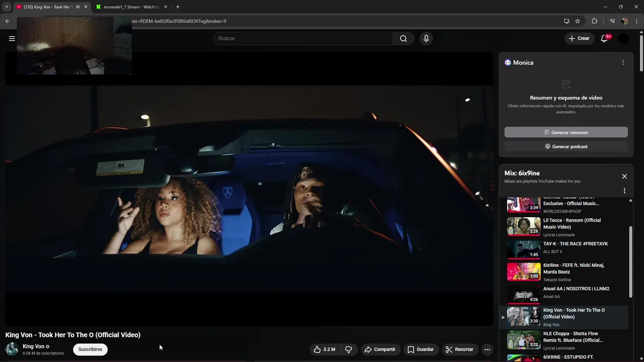Play Anuel AA | NOSOTROS | LLNM2
Screen dimensions: 644x362
point(576,289)
